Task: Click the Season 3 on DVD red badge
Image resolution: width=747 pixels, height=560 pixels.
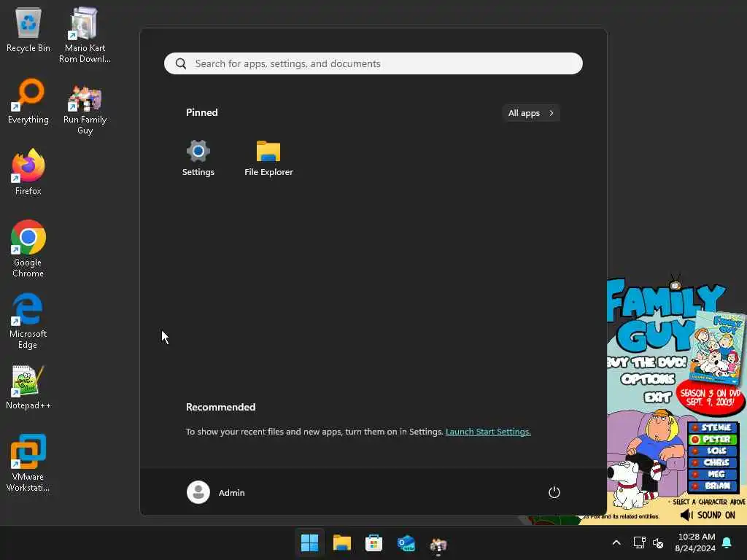Action: coord(711,397)
